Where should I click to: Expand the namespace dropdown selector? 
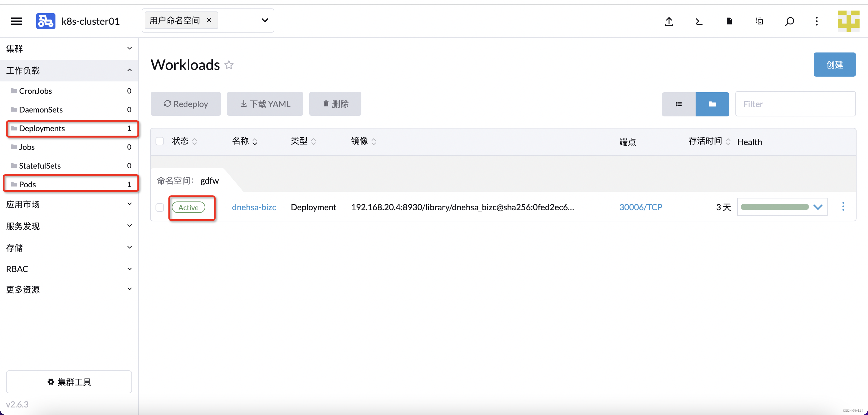[265, 20]
